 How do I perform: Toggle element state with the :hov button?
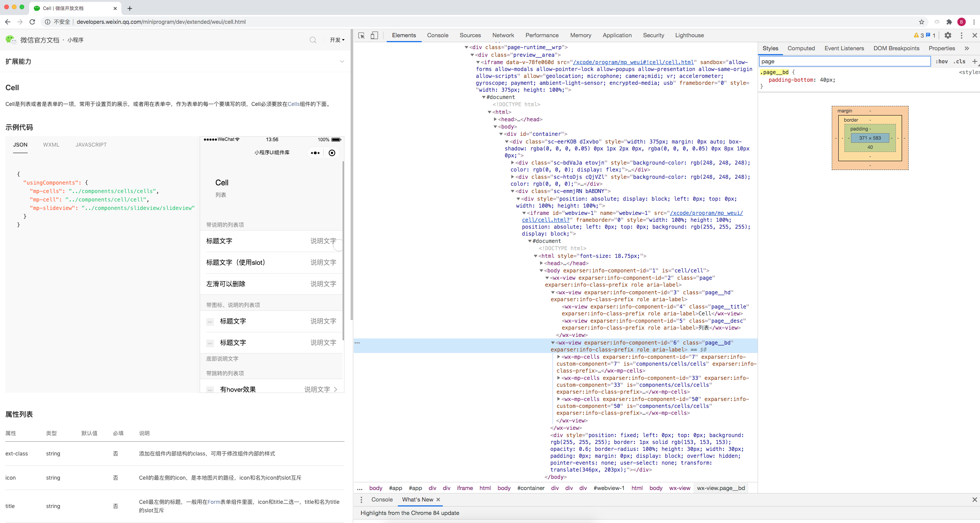pyautogui.click(x=942, y=61)
